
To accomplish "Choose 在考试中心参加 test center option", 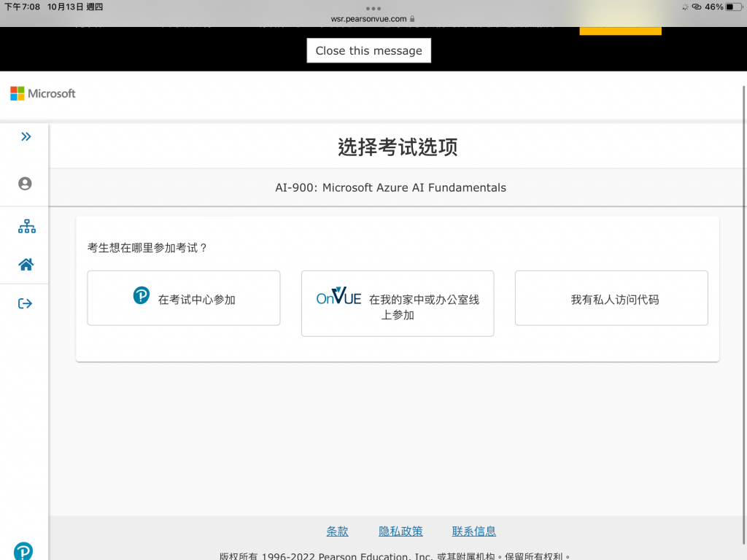I will click(183, 298).
